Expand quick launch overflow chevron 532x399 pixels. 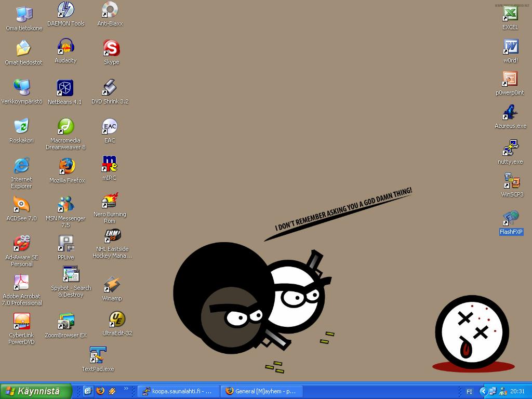tap(126, 389)
